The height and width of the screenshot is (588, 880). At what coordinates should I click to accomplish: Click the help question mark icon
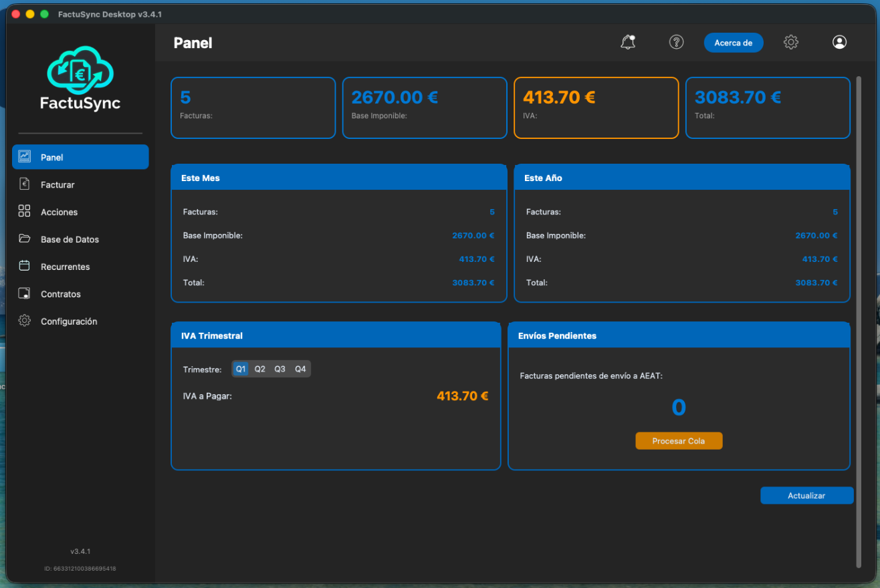click(x=676, y=42)
